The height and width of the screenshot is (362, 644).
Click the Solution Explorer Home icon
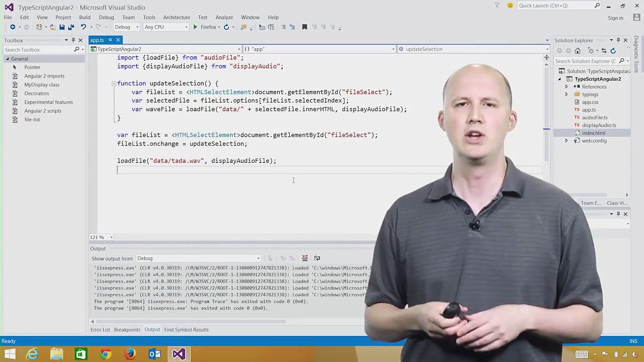pyautogui.click(x=578, y=51)
